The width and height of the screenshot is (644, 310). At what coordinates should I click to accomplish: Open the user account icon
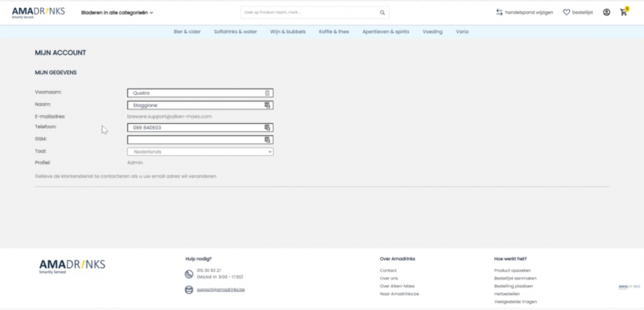[x=606, y=12]
